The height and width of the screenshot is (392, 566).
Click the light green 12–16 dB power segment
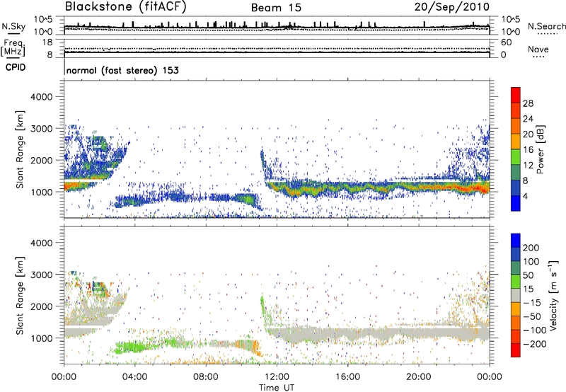tap(516, 157)
